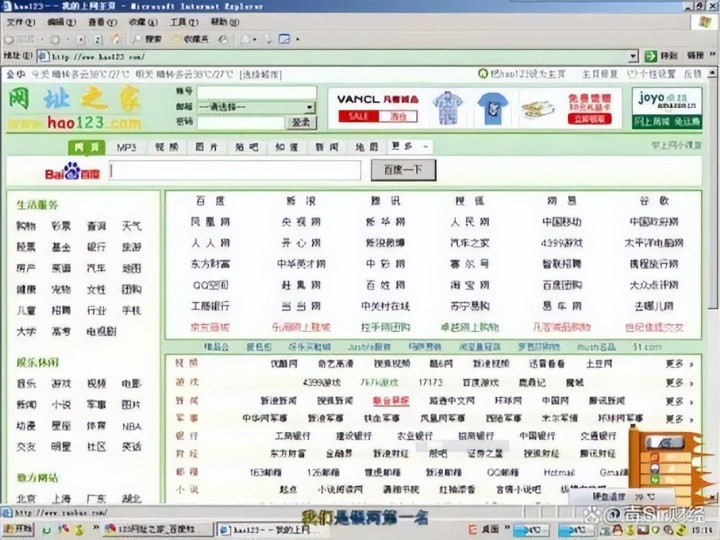Open the 新浪 site link

(x=301, y=201)
